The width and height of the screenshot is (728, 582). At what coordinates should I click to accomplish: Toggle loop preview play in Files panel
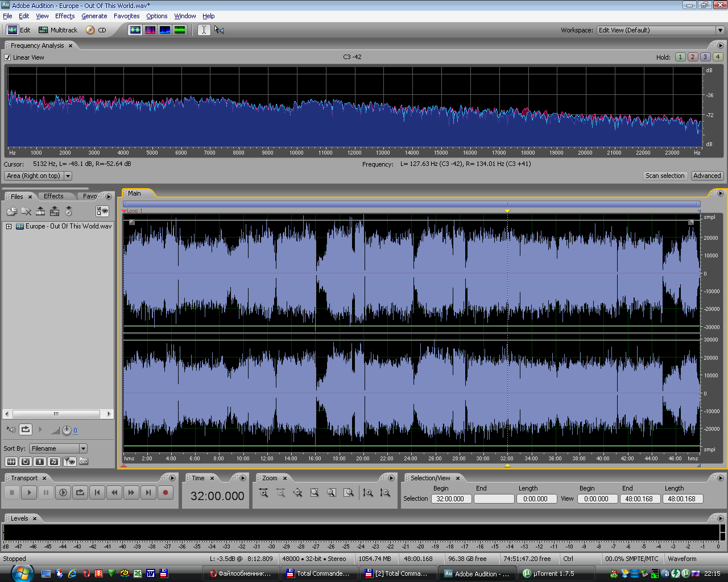[26, 430]
